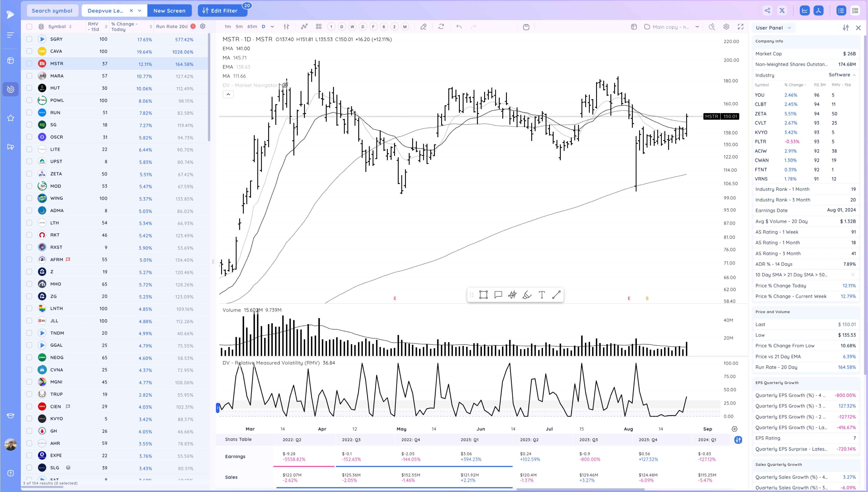The image size is (868, 492).
Task: Select the CAVA row checkbox
Action: coord(29,51)
